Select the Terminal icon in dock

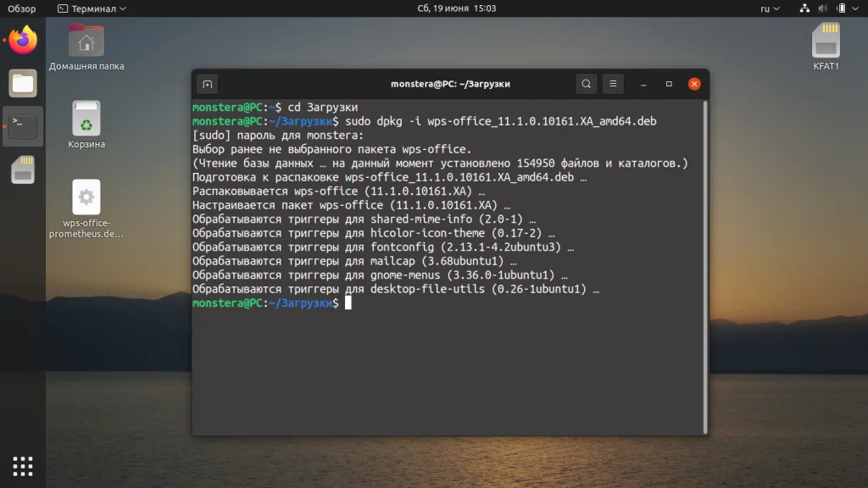[x=23, y=126]
